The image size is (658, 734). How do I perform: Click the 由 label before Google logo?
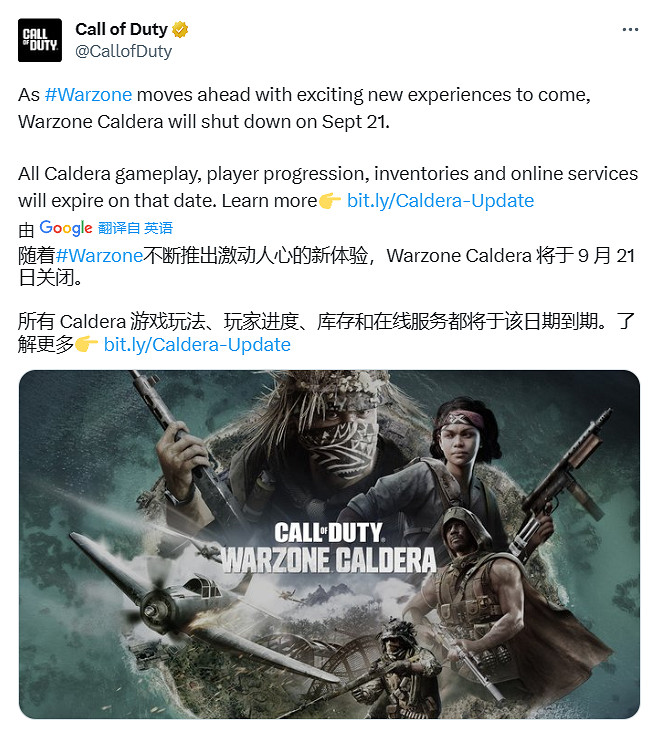tap(26, 230)
